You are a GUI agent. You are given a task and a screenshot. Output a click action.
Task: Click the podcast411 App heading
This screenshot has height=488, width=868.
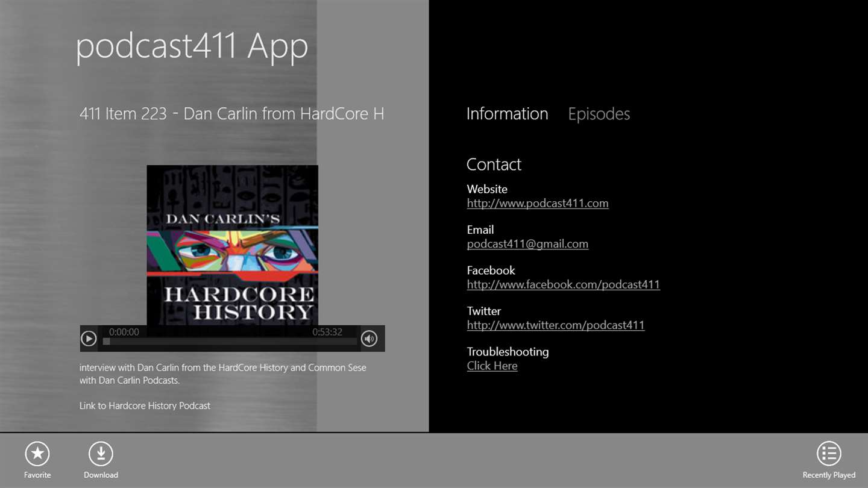click(x=192, y=46)
